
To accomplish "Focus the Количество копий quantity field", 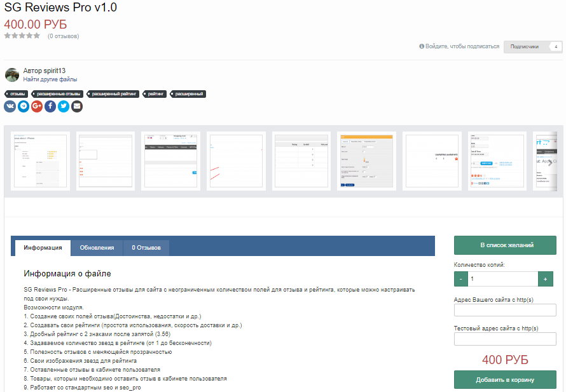I will point(503,279).
